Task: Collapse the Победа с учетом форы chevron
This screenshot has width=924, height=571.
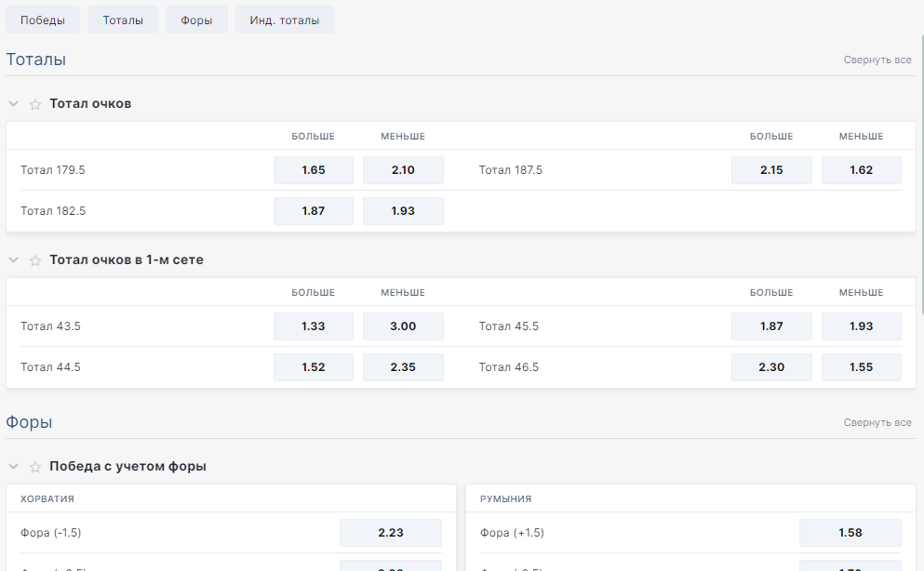Action: (14, 467)
